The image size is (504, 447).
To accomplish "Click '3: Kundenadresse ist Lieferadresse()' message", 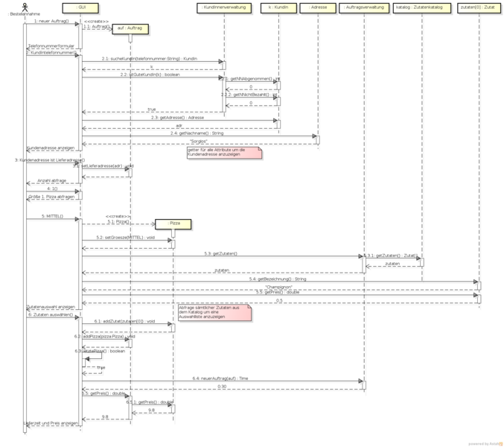I will [x=50, y=160].
